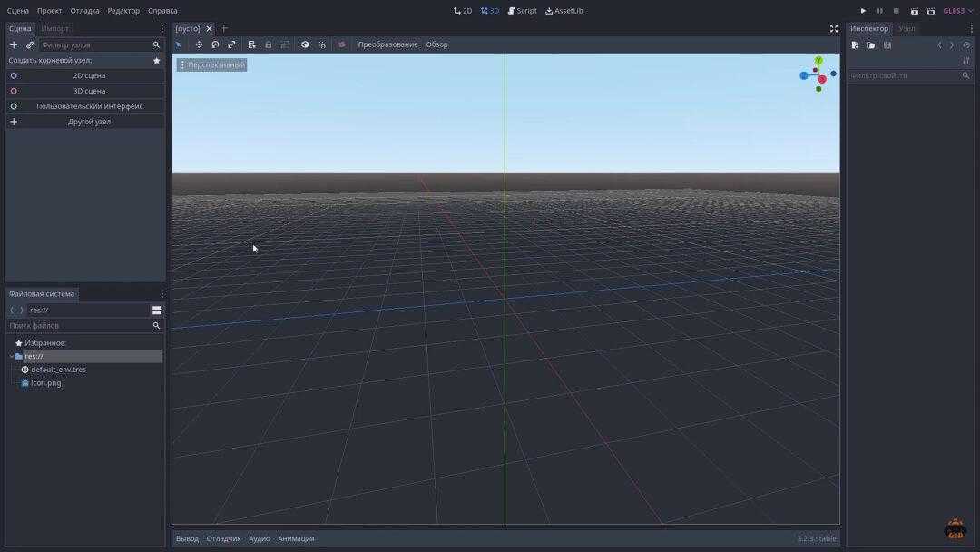Toggle the file system split view mode
The image size is (980, 552).
tap(156, 310)
